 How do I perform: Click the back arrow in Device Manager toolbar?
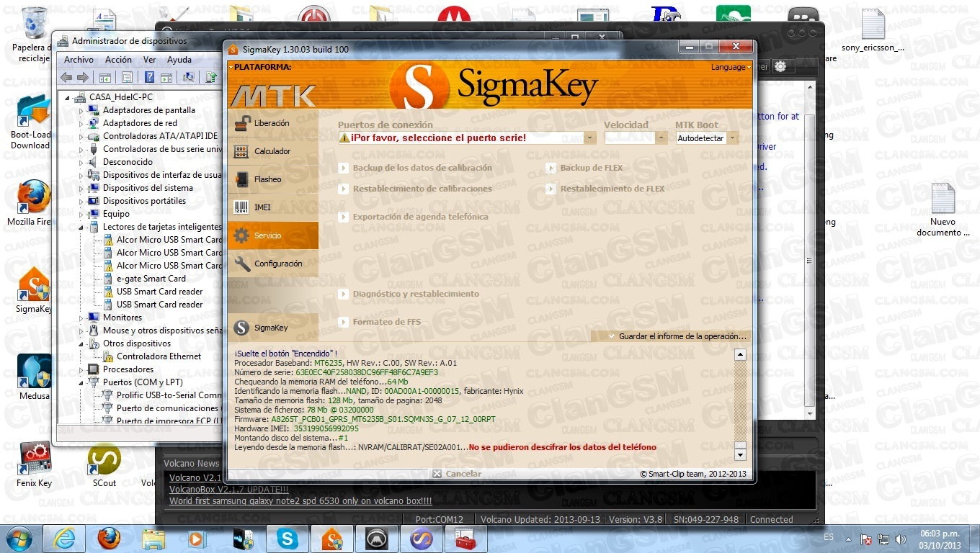[x=66, y=77]
